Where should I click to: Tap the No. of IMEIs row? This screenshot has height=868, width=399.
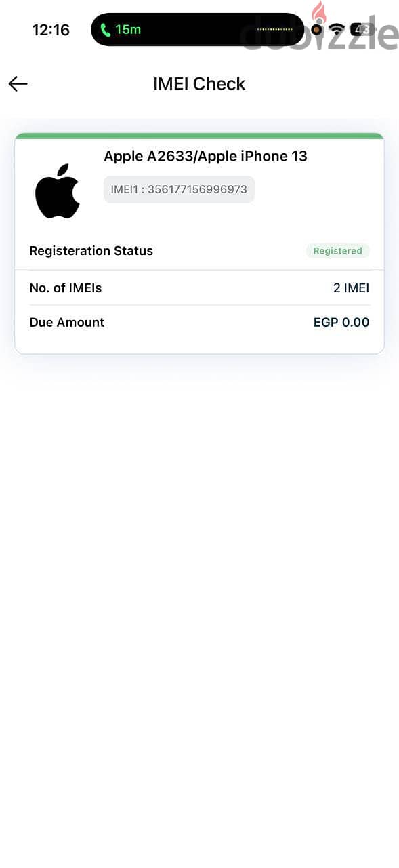coord(199,288)
